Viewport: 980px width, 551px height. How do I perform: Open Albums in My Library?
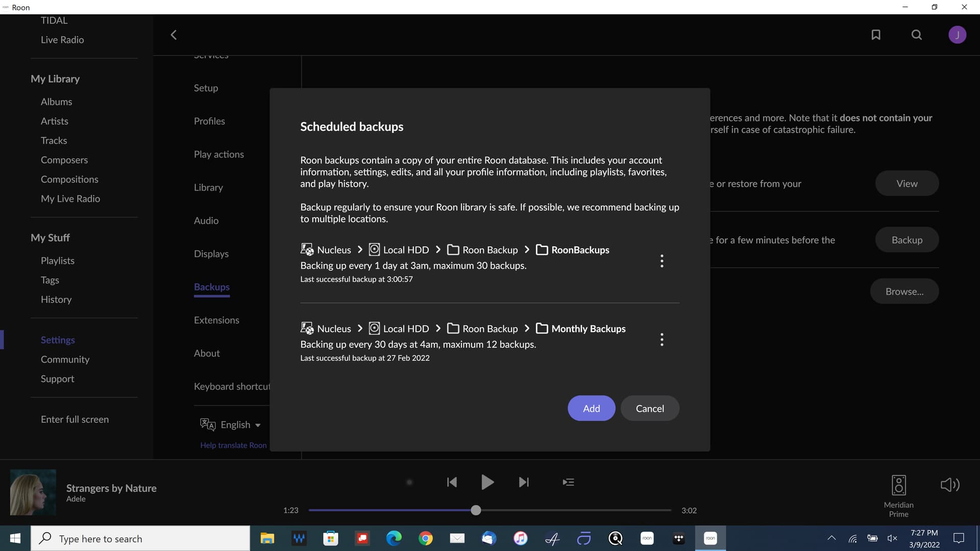[56, 102]
